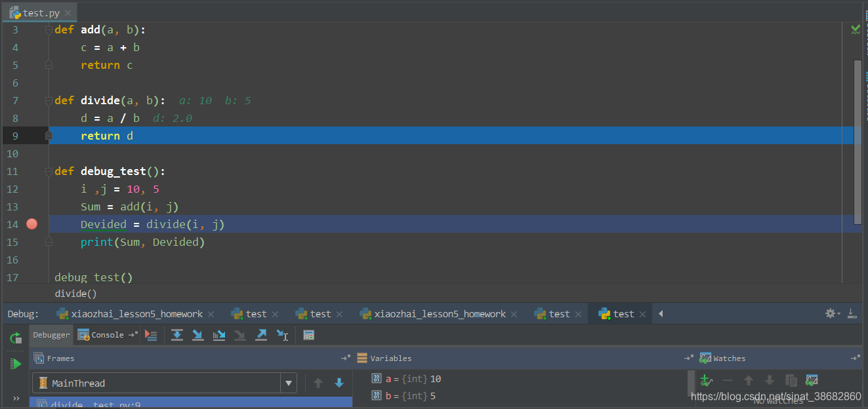Restore layout icon beside Console tab
Screen dimensions: 868x409
pos(133,335)
